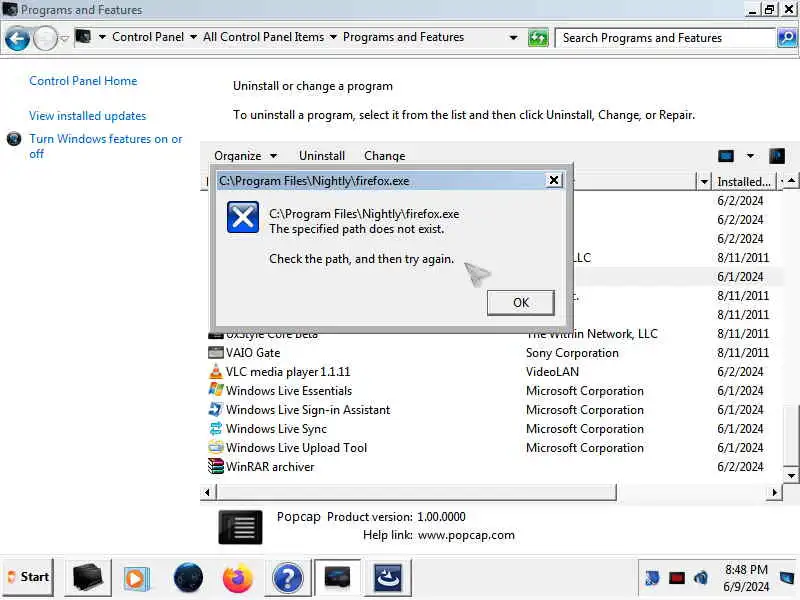This screenshot has height=600, width=800.
Task: Select WinRAR archiver entry
Action: [270, 467]
